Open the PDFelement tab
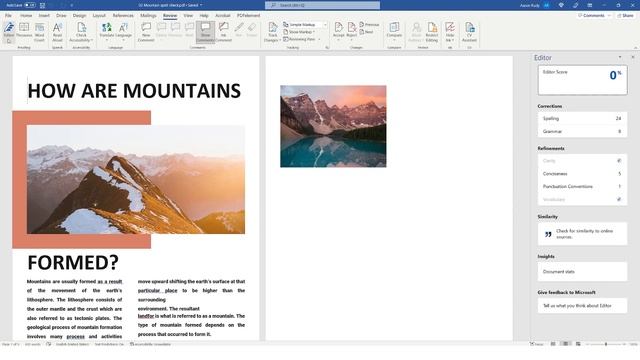This screenshot has width=640, height=360. pyautogui.click(x=248, y=16)
